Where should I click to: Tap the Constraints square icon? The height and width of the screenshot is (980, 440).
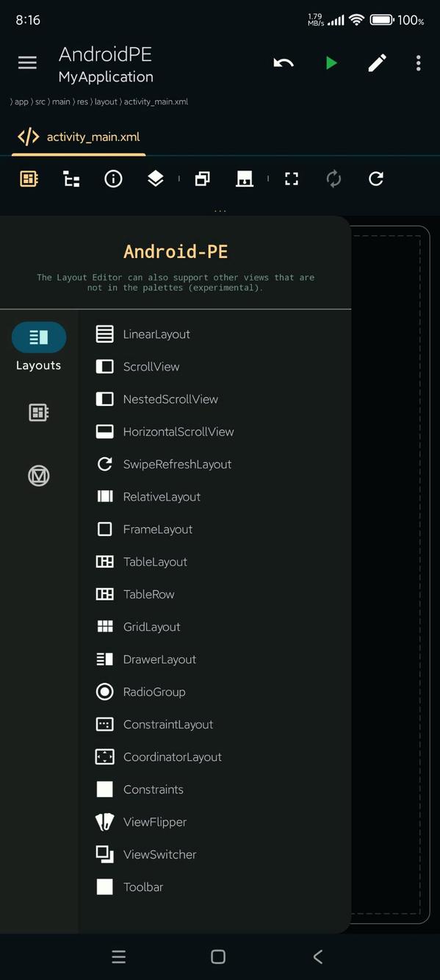pos(105,790)
